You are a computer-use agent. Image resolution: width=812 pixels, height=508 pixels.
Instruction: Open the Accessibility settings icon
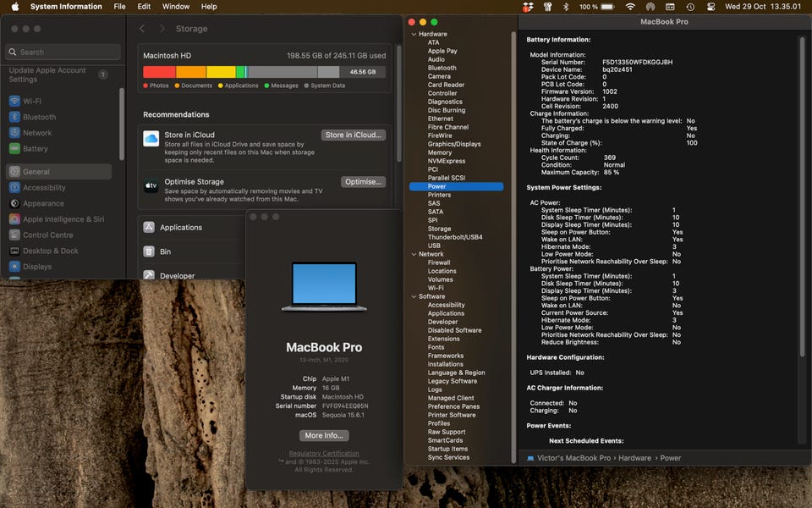14,188
